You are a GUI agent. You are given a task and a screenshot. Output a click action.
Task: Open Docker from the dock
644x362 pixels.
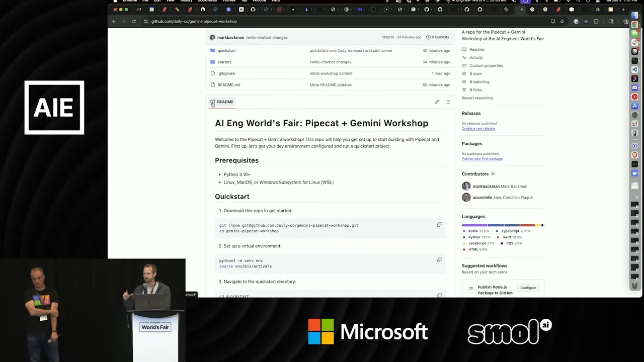(x=635, y=173)
